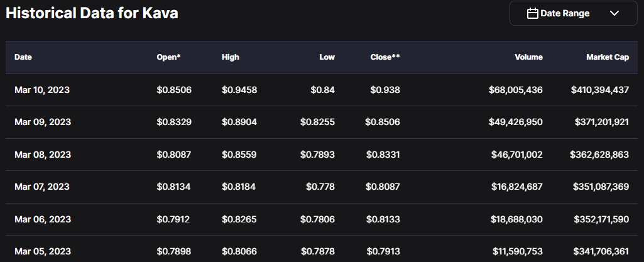Select the $68,005,436 volume value
This screenshot has width=644, height=262.
[515, 90]
